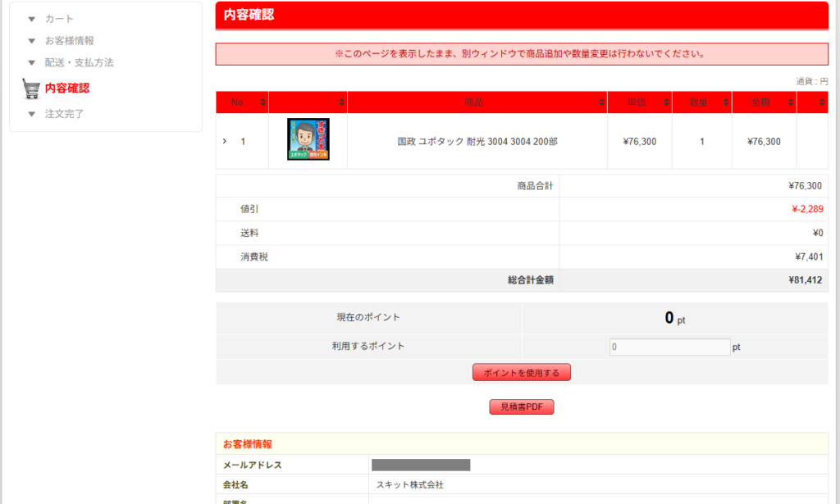Viewport: 840px width, 504px height.
Task: Sort by 商品 column arrows
Action: coord(601,102)
